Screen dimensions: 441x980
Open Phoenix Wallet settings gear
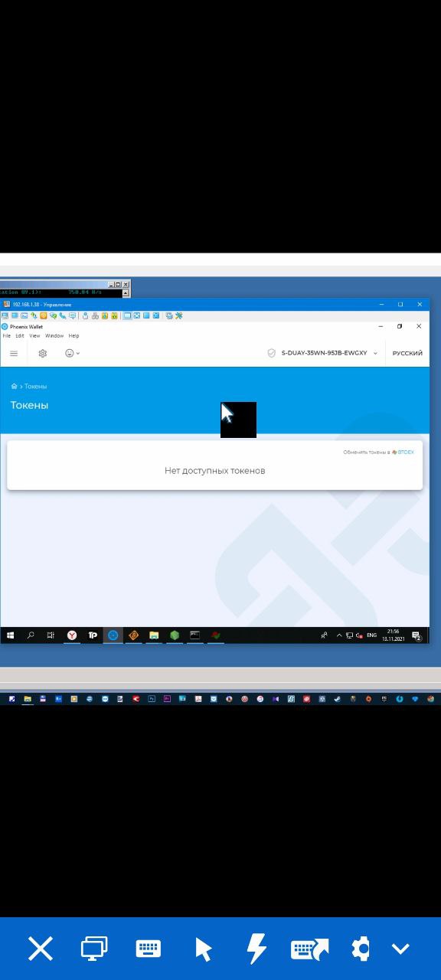43,353
